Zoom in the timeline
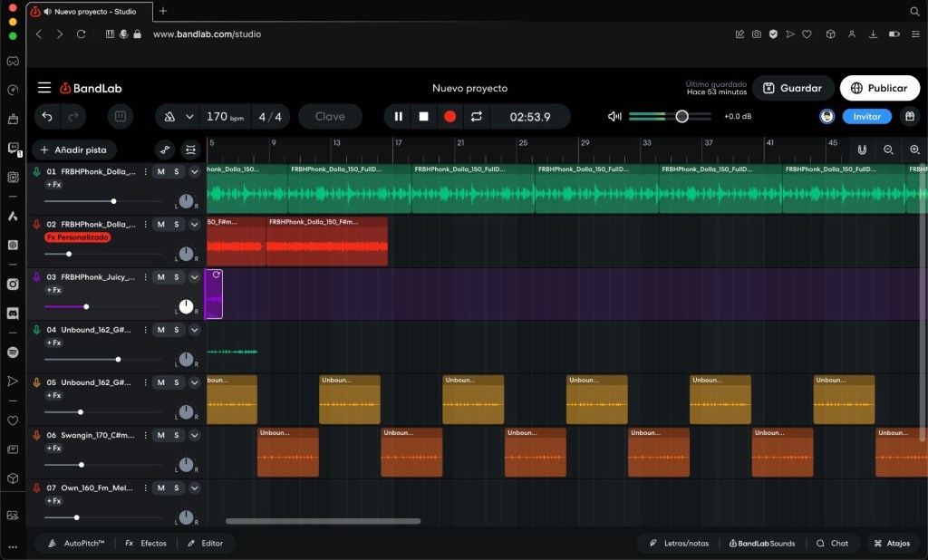This screenshot has height=560, width=928. tap(914, 150)
